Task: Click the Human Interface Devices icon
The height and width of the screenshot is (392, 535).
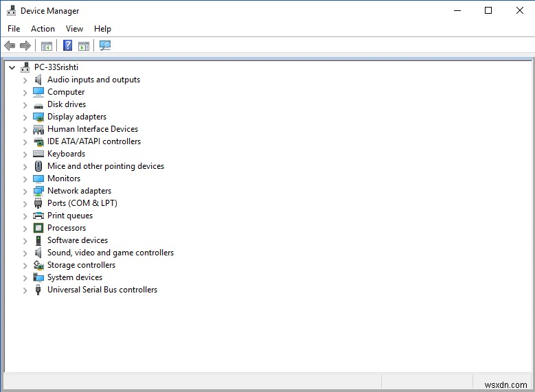Action: (38, 129)
